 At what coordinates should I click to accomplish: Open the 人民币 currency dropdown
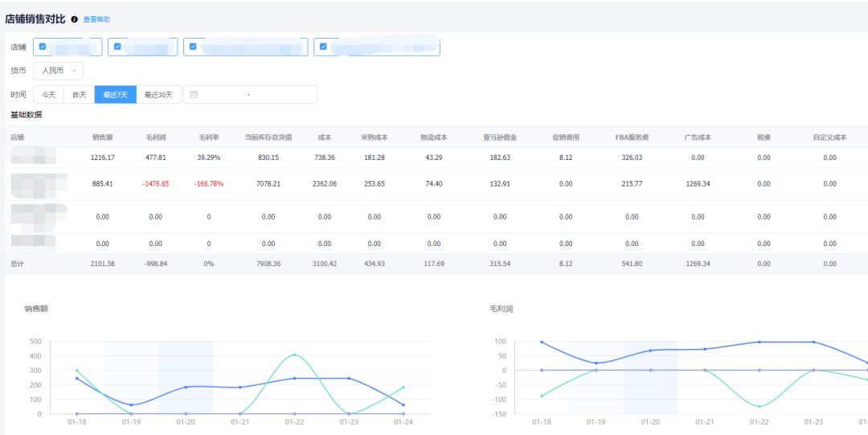58,71
